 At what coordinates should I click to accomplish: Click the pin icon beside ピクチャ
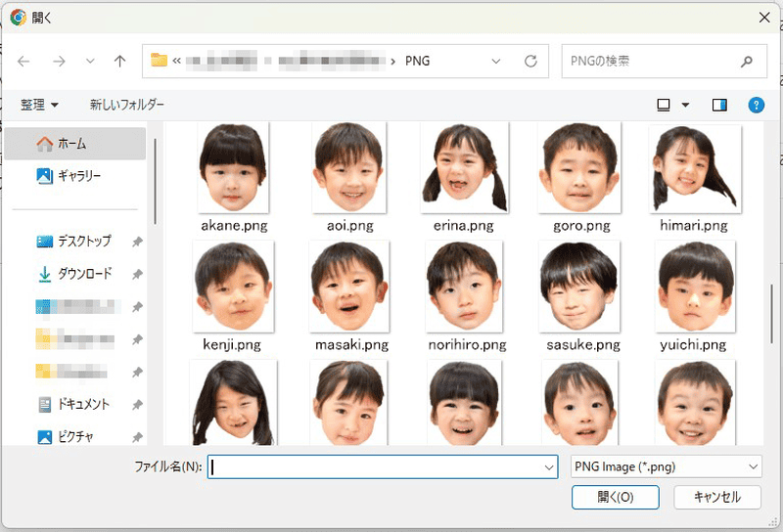coord(137,437)
